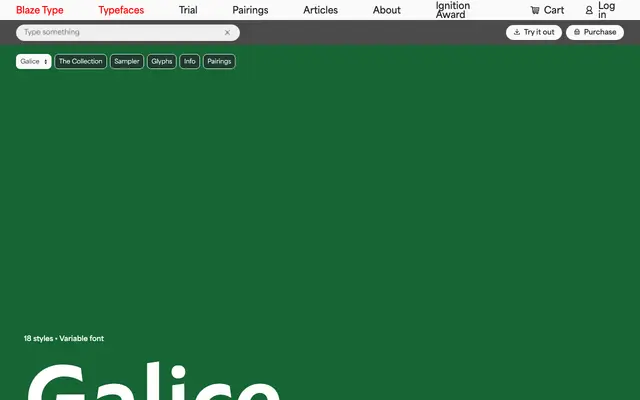Visit the About page
Viewport: 640px width, 400px height.
click(x=387, y=10)
